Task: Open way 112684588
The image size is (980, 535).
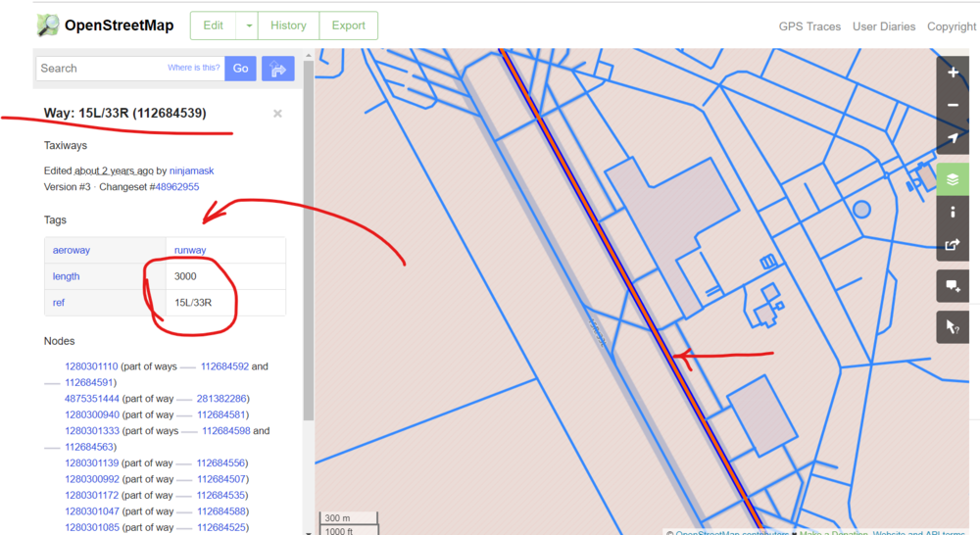Action: 221,511
